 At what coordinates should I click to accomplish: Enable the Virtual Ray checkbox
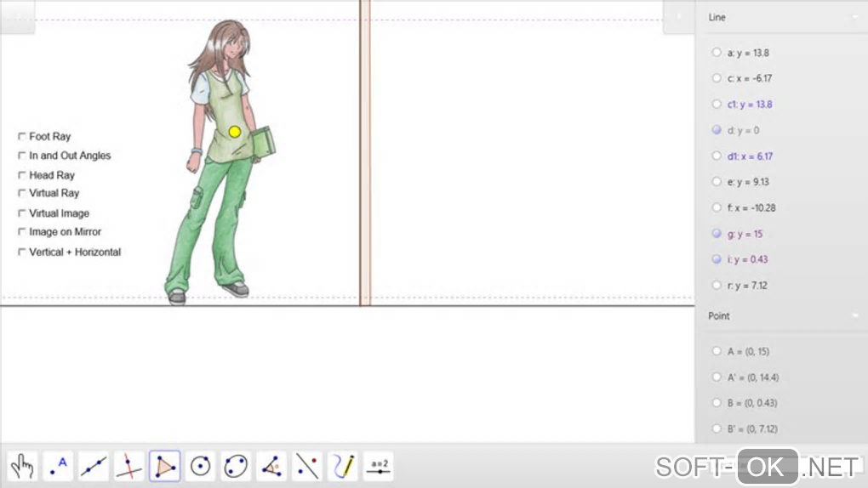22,193
